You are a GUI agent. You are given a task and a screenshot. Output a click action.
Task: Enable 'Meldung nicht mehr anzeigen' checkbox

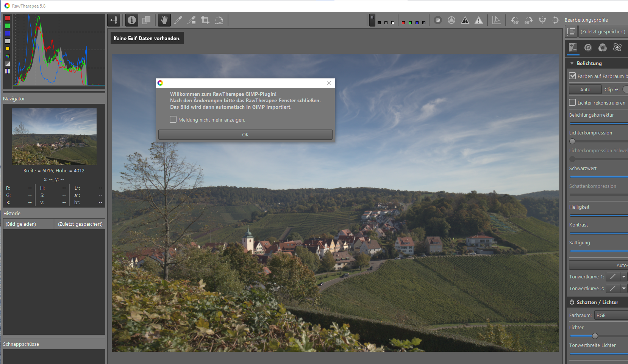173,120
